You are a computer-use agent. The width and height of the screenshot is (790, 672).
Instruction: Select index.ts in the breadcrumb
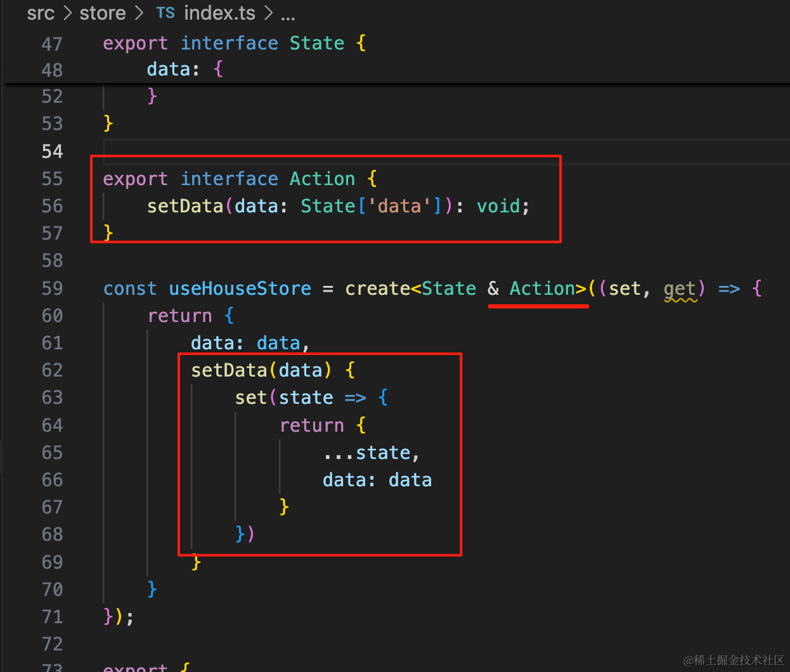point(219,13)
